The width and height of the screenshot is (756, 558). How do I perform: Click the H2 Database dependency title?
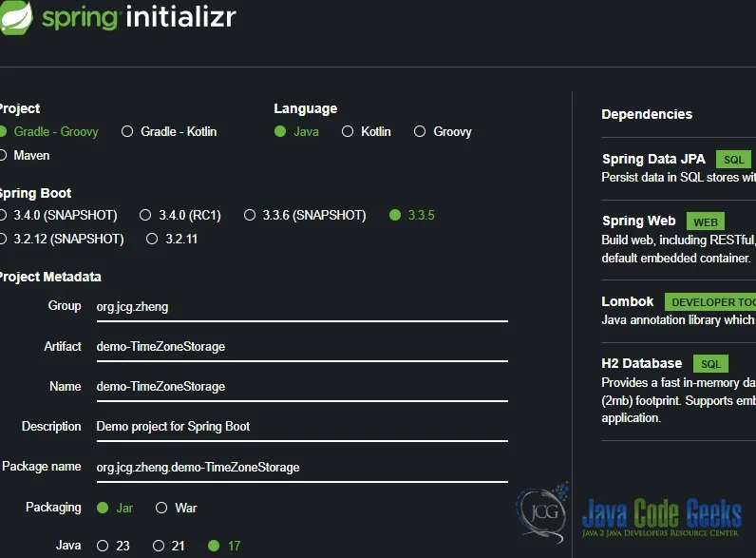point(642,363)
